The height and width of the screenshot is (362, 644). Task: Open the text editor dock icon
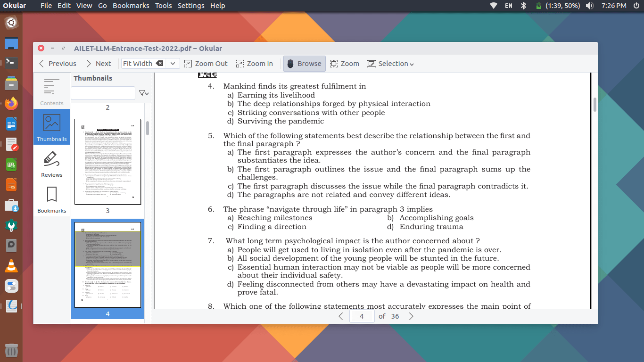coord(11,144)
